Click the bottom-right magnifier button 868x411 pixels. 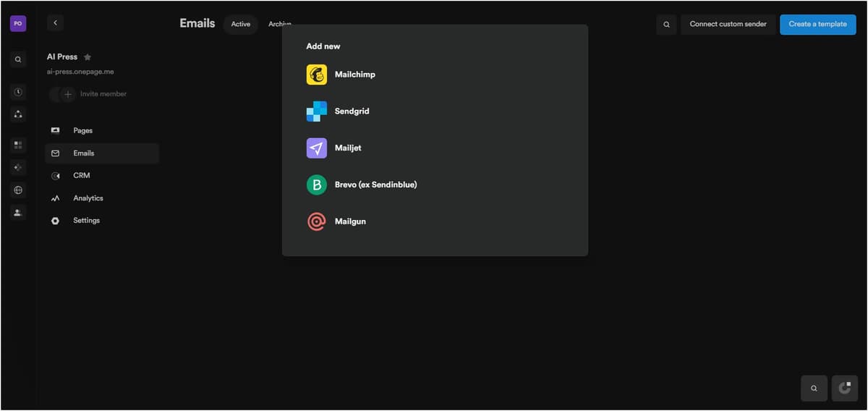click(814, 389)
